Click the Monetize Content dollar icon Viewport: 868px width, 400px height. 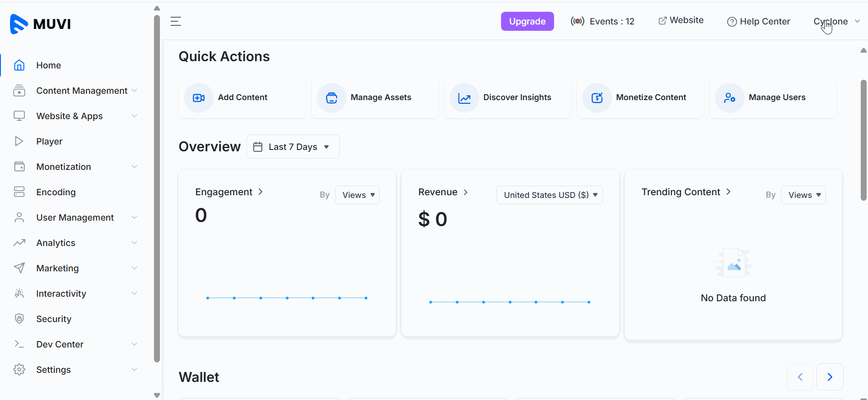[597, 98]
